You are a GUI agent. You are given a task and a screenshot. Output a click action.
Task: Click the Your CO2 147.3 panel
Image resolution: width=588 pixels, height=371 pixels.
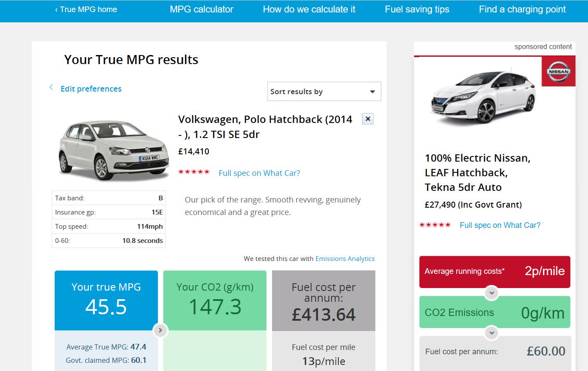(215, 300)
